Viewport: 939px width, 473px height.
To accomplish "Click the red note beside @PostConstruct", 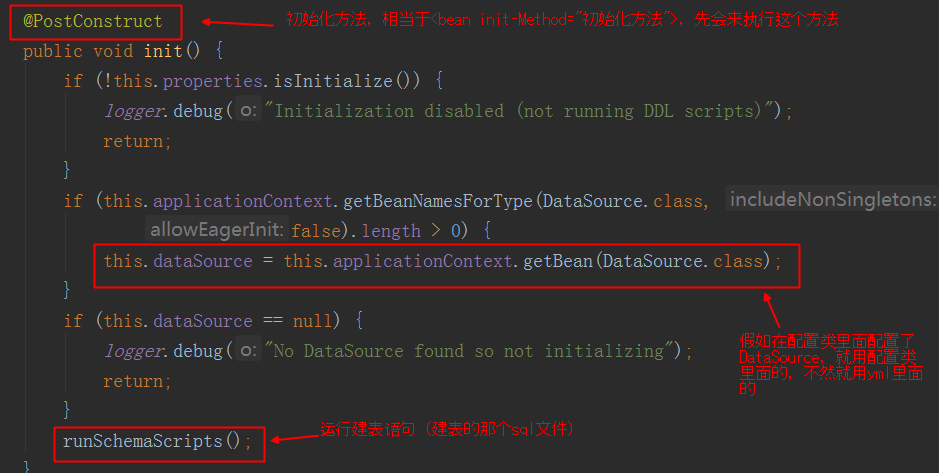I will [x=562, y=20].
